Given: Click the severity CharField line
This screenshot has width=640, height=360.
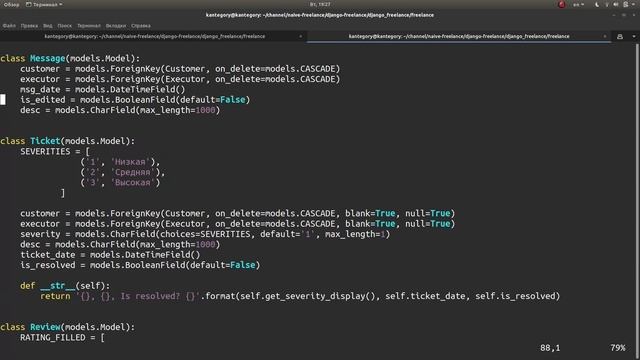Looking at the screenshot, I should (205, 234).
